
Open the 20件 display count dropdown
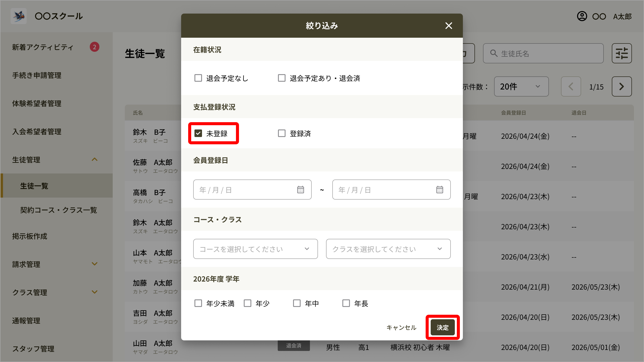point(521,86)
